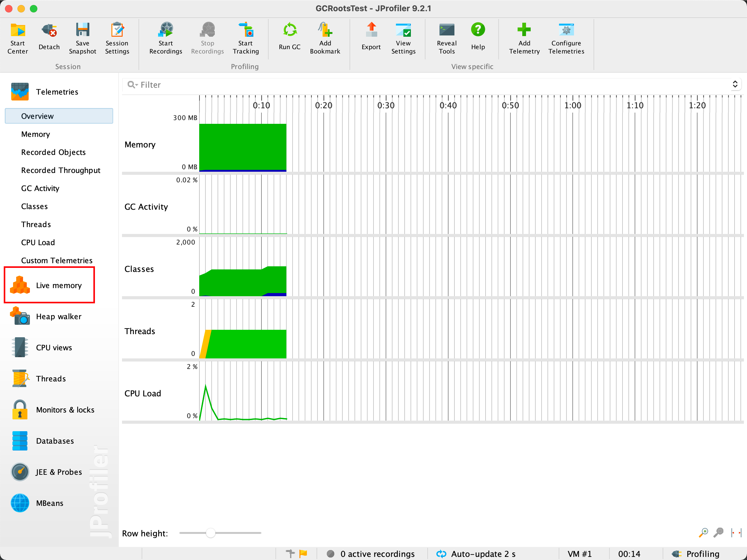This screenshot has height=560, width=747.
Task: Open Configure Telemetries
Action: pyautogui.click(x=566, y=38)
